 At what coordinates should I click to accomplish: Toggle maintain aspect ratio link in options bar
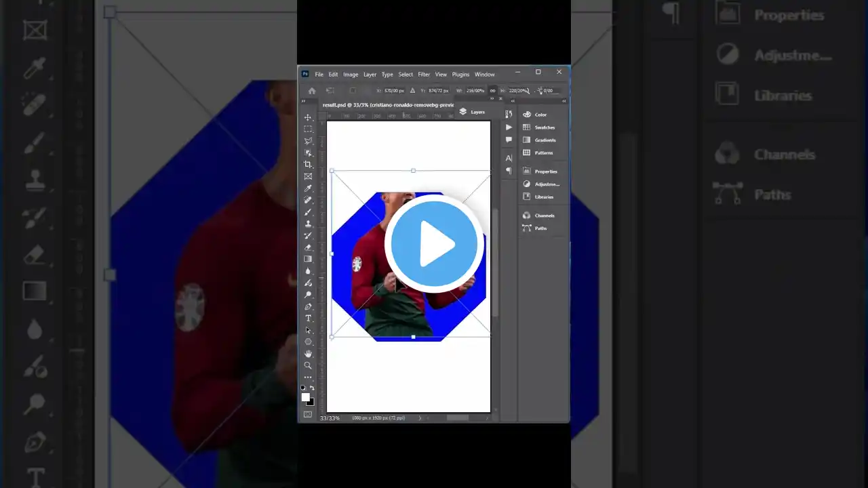493,90
